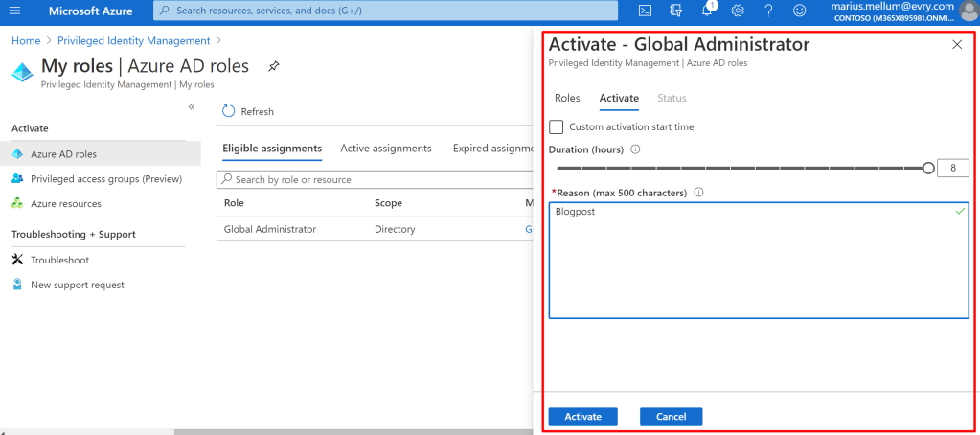Switch to the Active assignments tab
980x435 pixels.
pyautogui.click(x=386, y=149)
